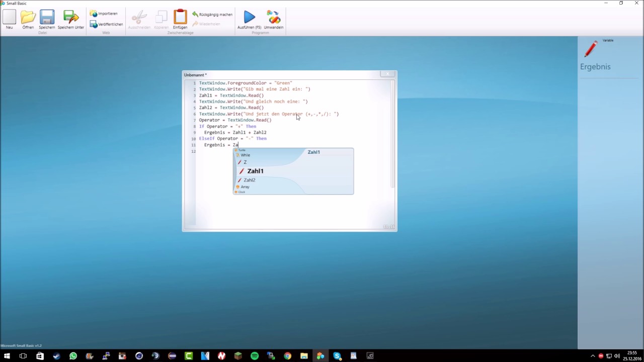
Task: Click the Unbenannt * document title
Action: point(195,75)
